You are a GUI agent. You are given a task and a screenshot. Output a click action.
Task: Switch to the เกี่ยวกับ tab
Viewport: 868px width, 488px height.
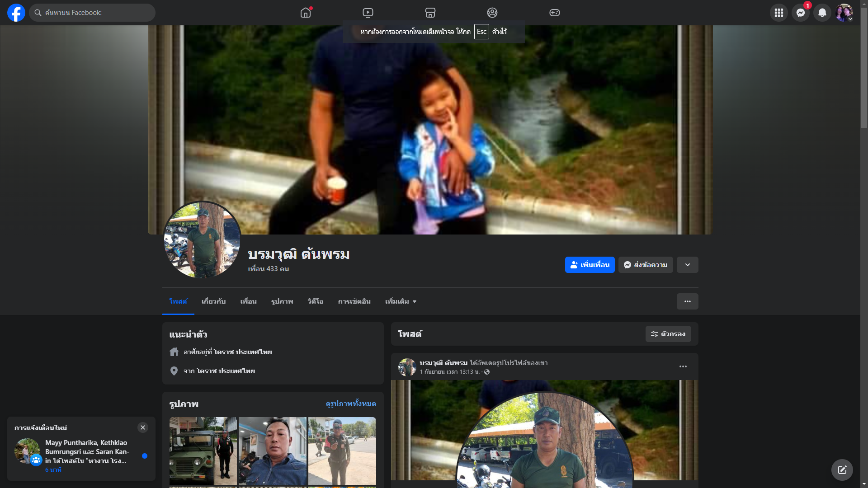(213, 301)
